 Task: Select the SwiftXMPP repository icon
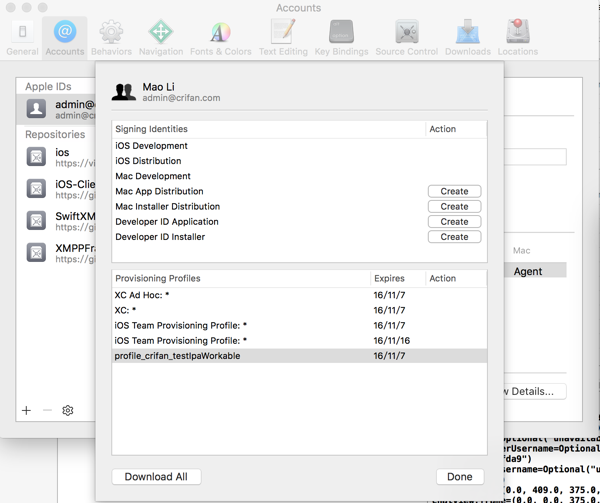coord(36,221)
